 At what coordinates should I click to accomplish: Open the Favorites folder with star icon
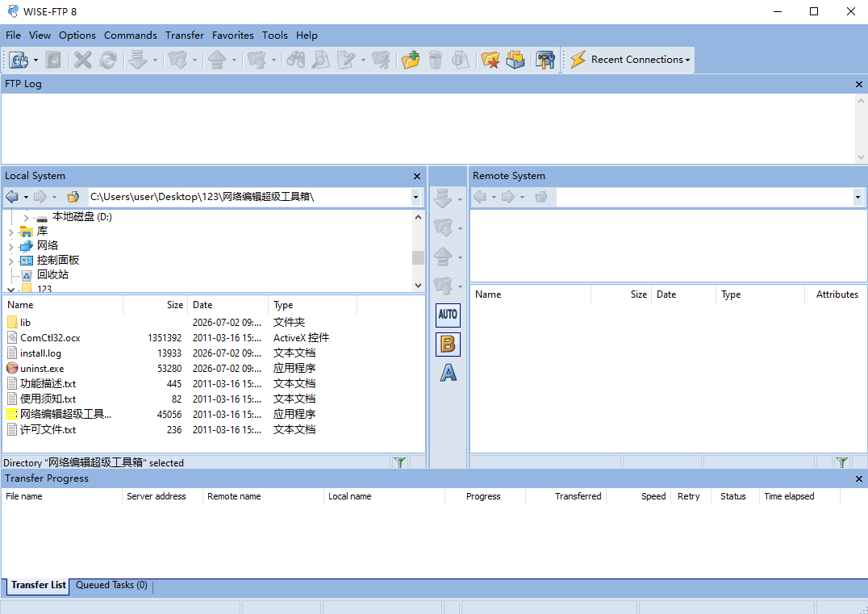490,60
